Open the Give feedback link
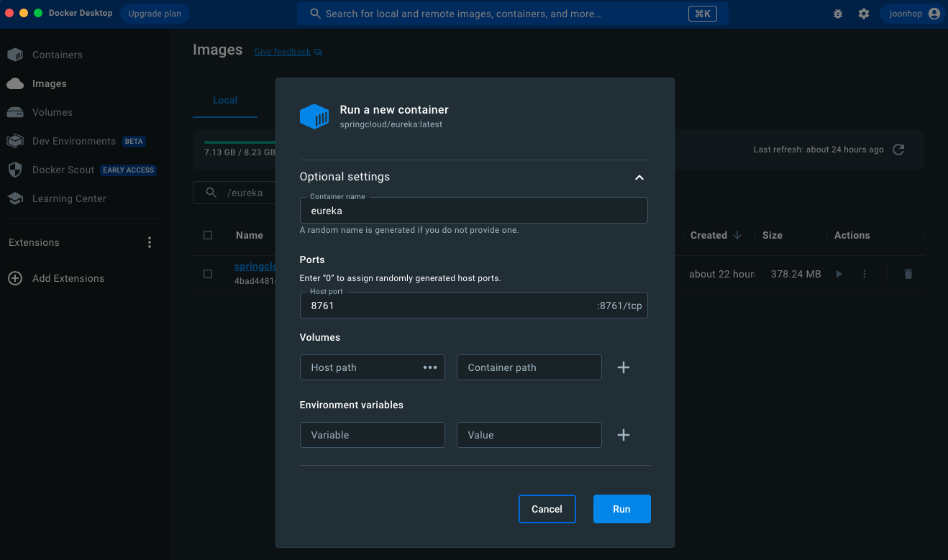This screenshot has height=560, width=948. coord(283,52)
